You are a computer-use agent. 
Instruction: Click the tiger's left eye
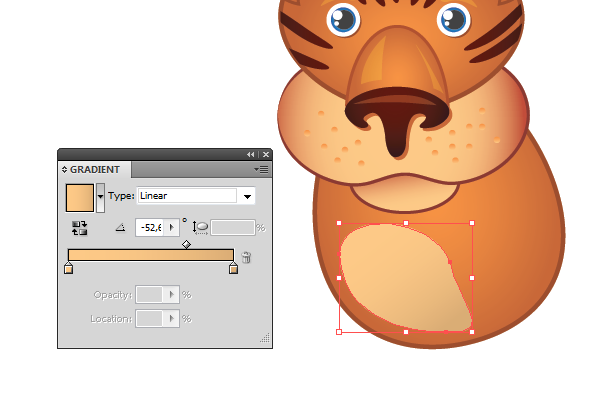tap(343, 19)
